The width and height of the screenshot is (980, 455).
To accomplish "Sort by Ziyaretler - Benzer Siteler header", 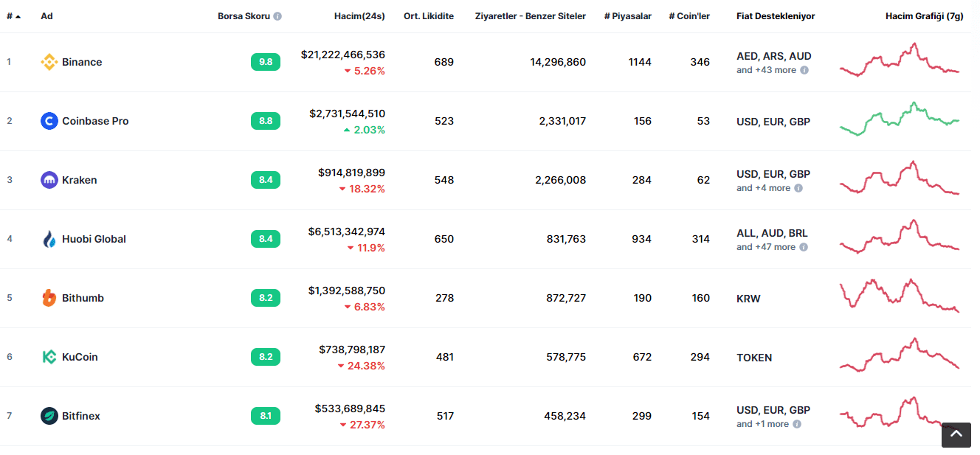I will click(x=531, y=16).
